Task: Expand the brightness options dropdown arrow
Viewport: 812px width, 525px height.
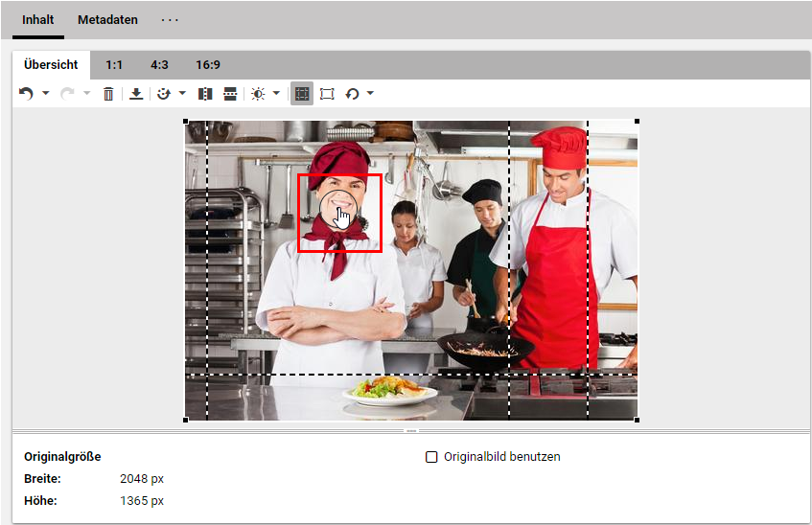Action: [277, 94]
